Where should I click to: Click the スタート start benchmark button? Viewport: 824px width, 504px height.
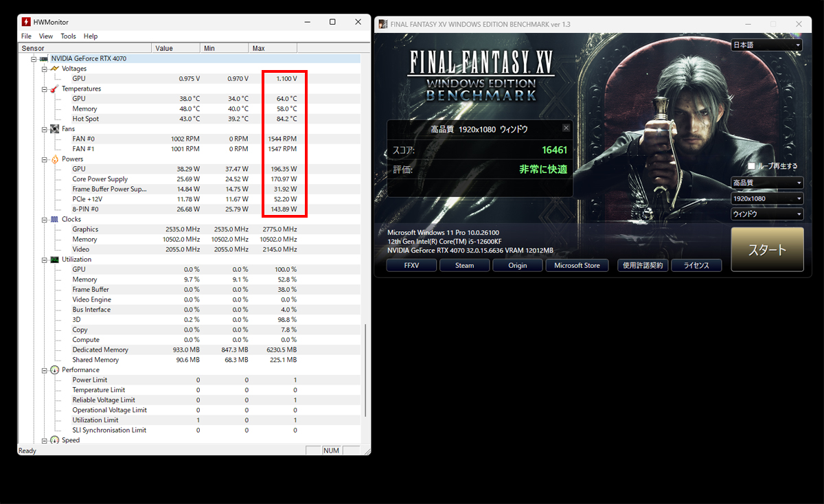(x=767, y=250)
